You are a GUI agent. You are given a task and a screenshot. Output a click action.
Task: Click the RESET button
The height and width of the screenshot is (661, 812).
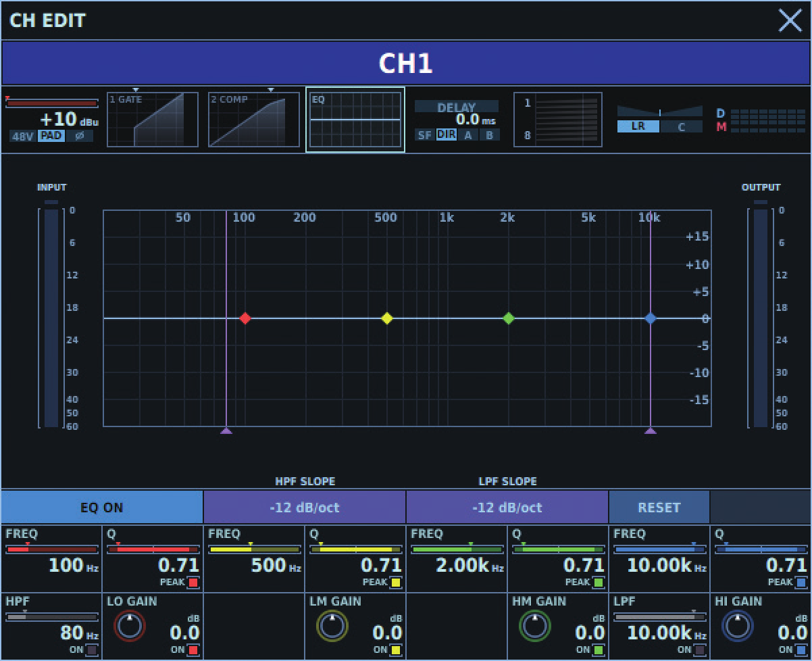[659, 508]
